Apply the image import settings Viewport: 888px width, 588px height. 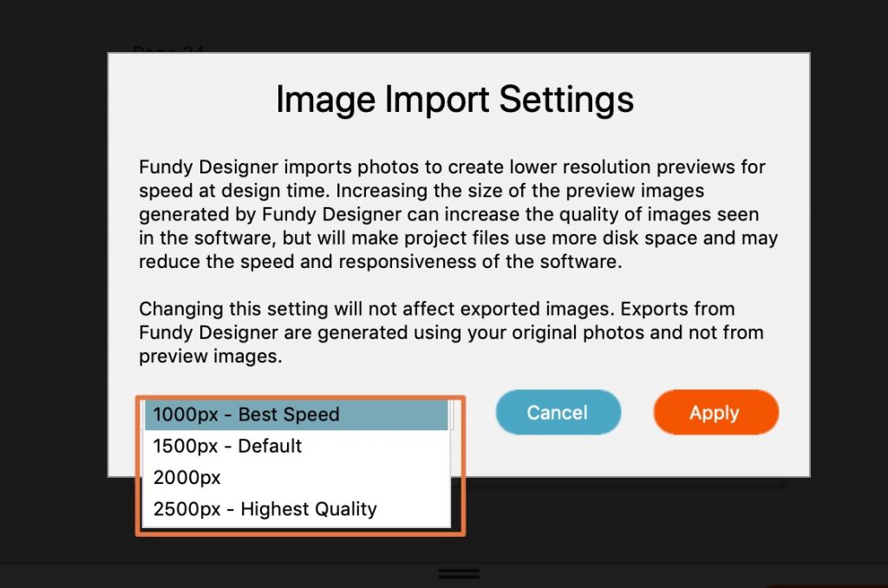click(715, 413)
